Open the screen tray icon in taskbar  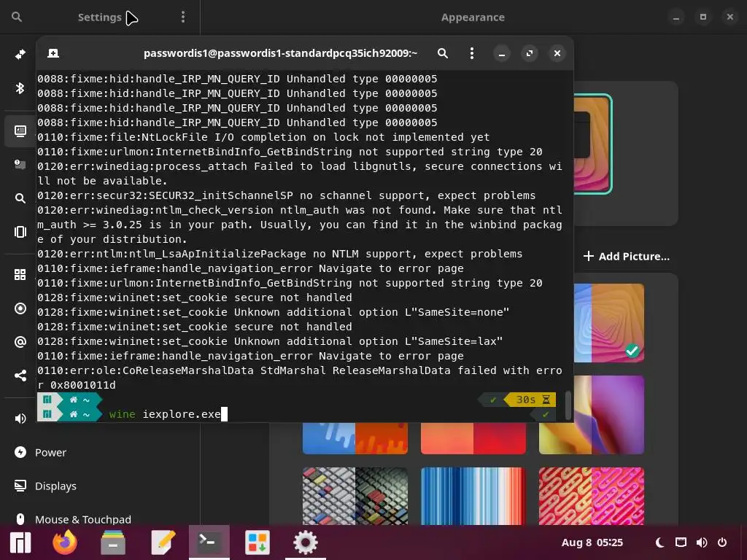(x=681, y=542)
